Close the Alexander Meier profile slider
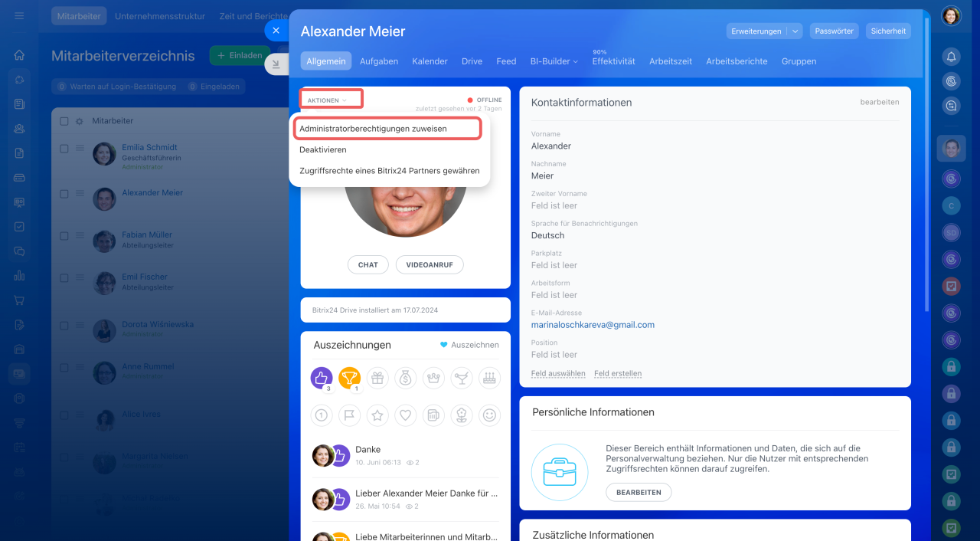Screen dimensions: 980x541 click(x=276, y=31)
